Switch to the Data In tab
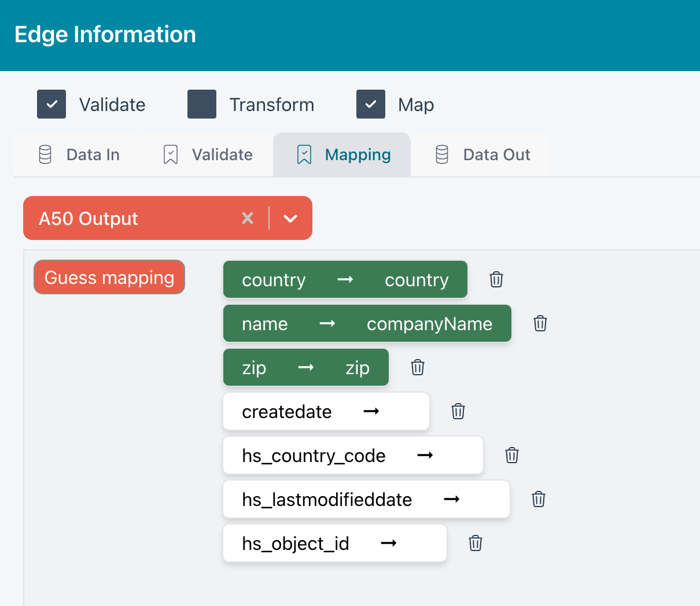The width and height of the screenshot is (700, 606). point(79,154)
